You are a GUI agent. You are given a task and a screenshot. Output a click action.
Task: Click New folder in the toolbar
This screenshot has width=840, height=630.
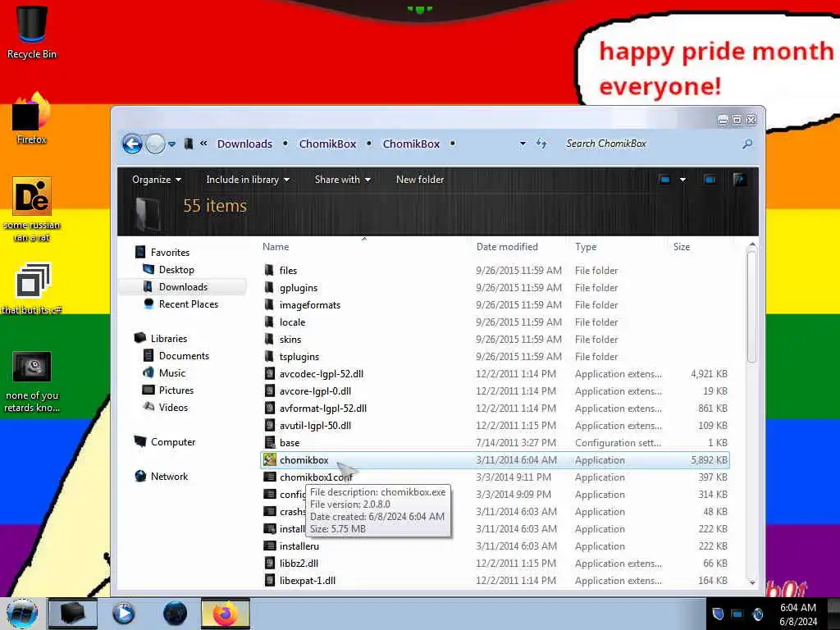pyautogui.click(x=420, y=180)
